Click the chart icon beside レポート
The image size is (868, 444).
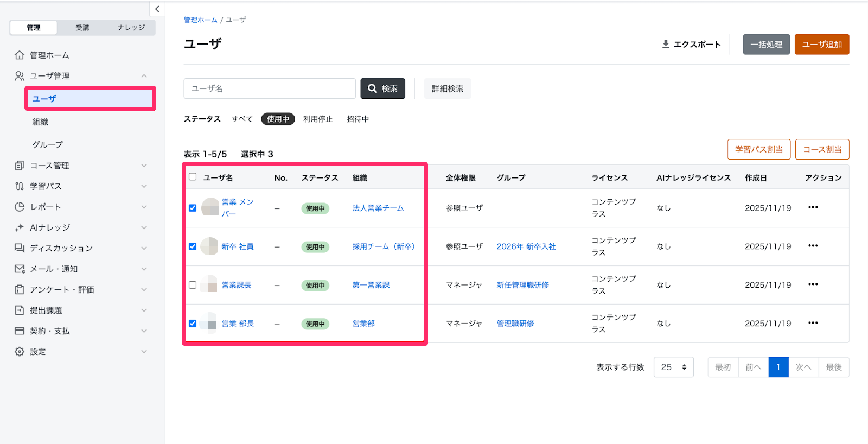pyautogui.click(x=20, y=207)
